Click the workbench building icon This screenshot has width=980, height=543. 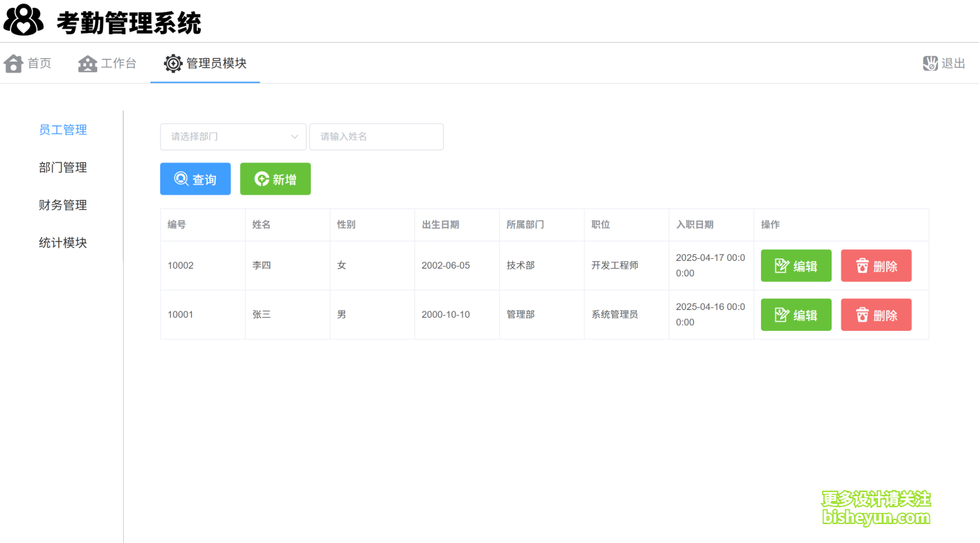pyautogui.click(x=87, y=64)
